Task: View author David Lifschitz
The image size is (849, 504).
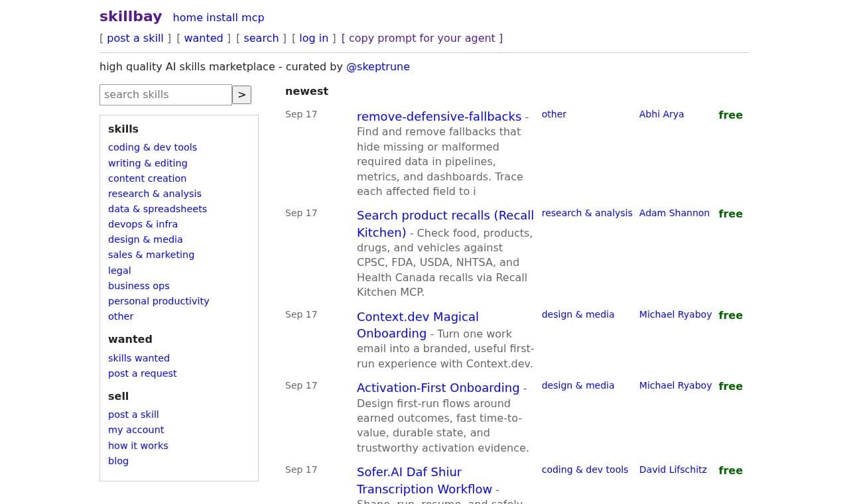Action: (673, 470)
